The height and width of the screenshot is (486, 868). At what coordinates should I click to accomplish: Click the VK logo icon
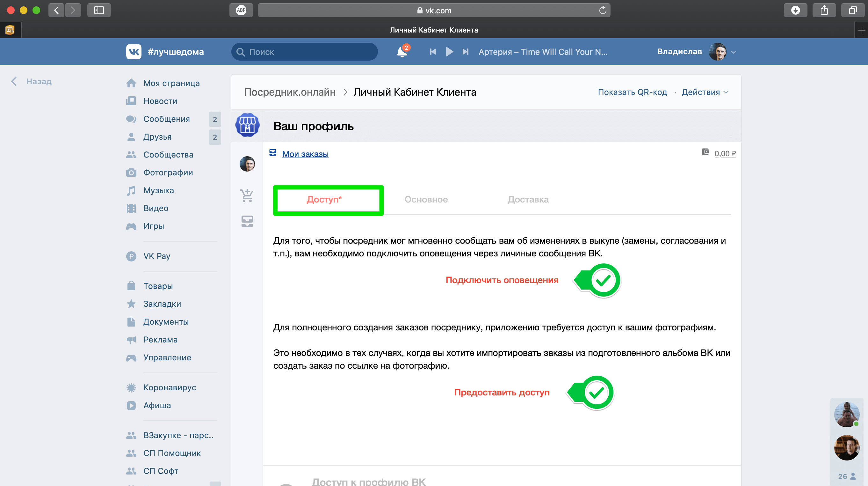(134, 52)
